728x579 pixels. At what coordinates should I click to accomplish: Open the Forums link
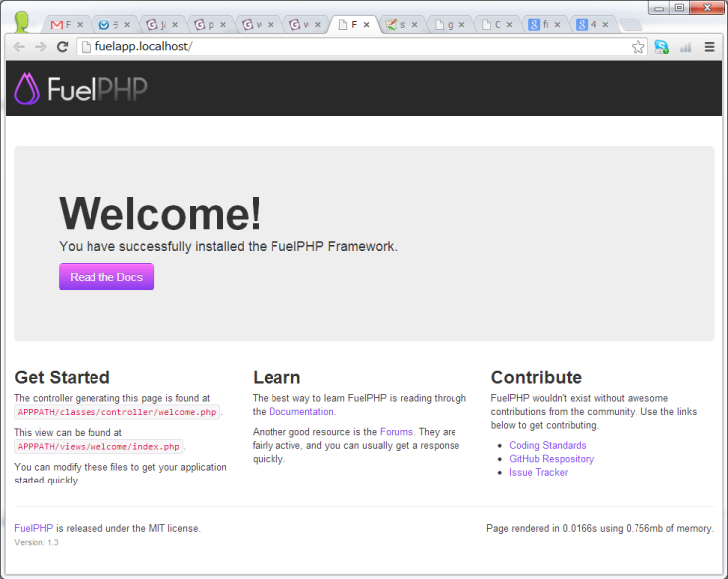pos(396,432)
